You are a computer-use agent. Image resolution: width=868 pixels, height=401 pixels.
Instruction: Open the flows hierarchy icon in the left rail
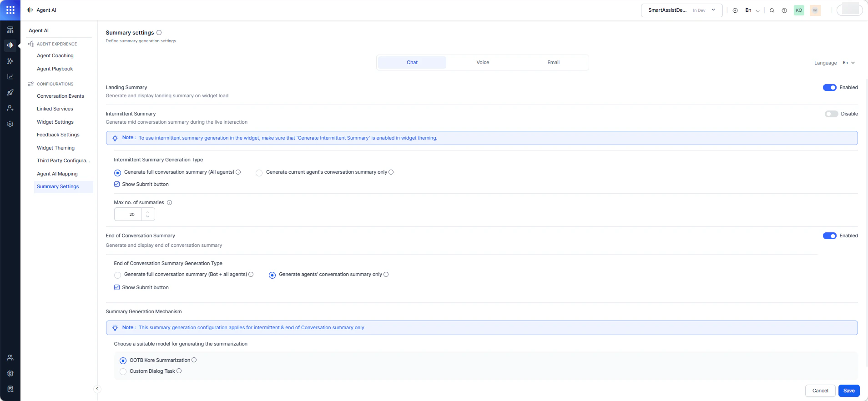(10, 30)
